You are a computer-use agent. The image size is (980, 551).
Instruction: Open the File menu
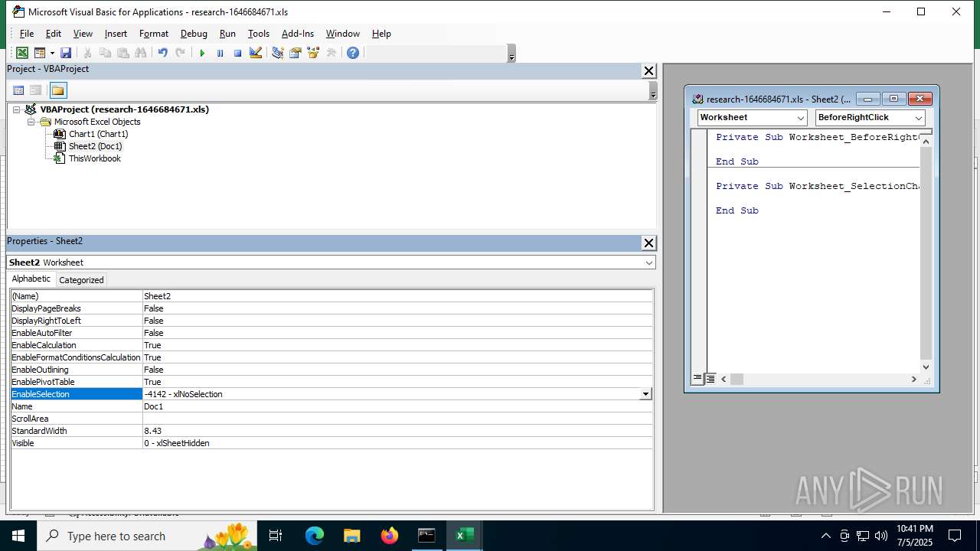(27, 34)
